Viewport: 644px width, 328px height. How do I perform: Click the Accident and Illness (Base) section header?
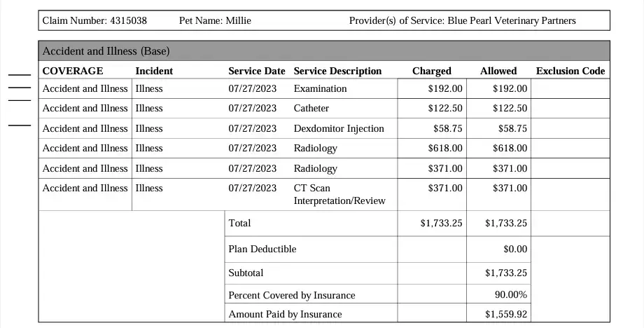(106, 51)
